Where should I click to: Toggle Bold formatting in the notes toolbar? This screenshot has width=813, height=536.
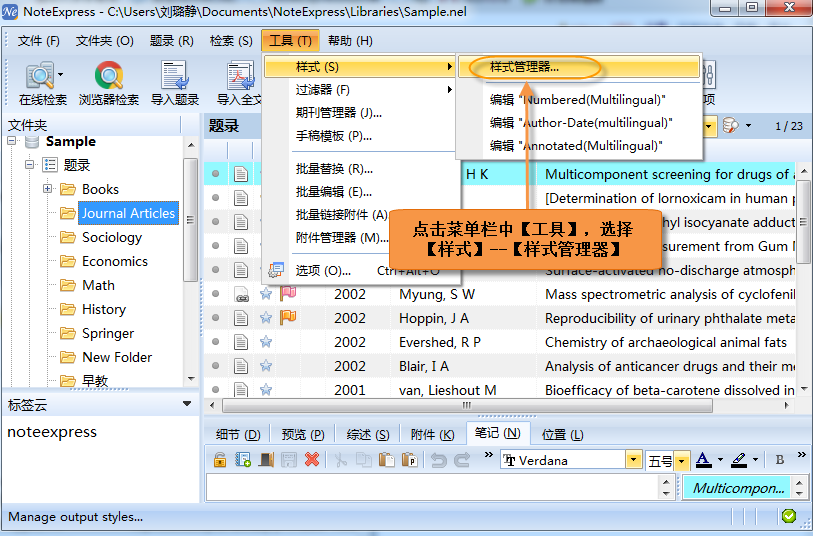779,459
